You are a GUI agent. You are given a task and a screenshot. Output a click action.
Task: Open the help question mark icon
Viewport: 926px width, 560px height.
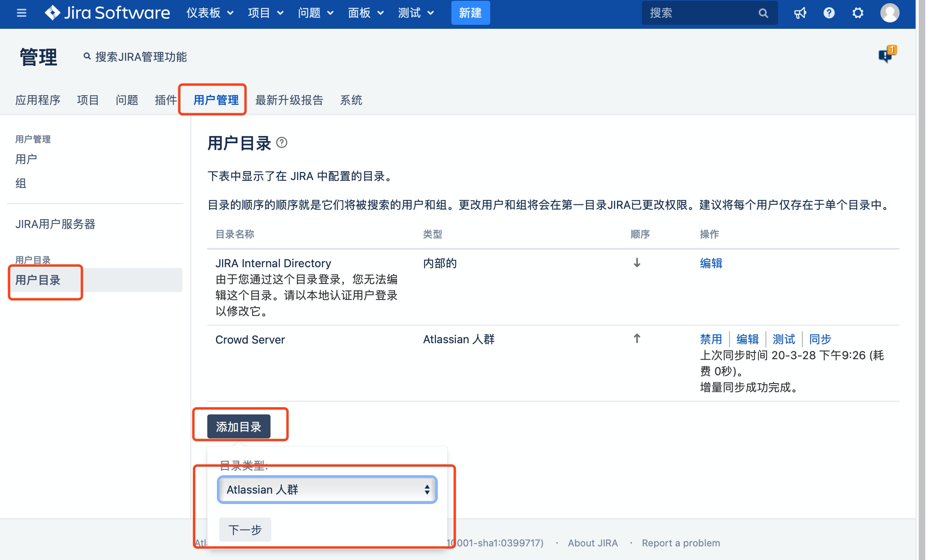(829, 12)
